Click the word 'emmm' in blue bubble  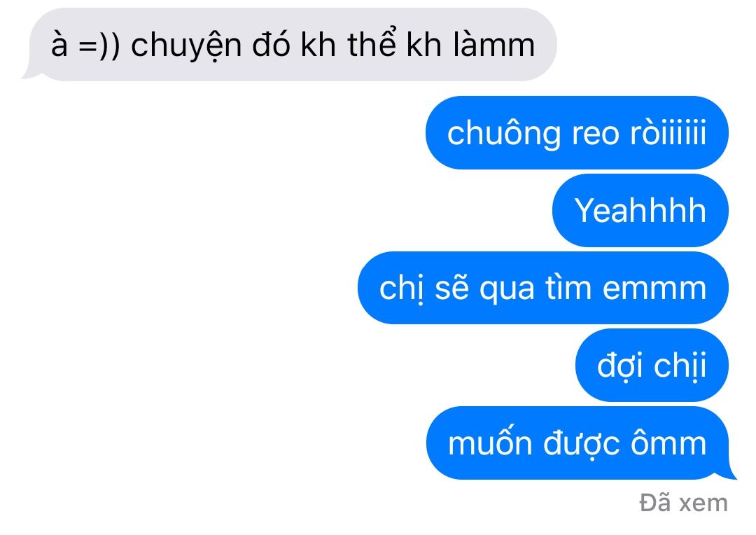click(654, 289)
